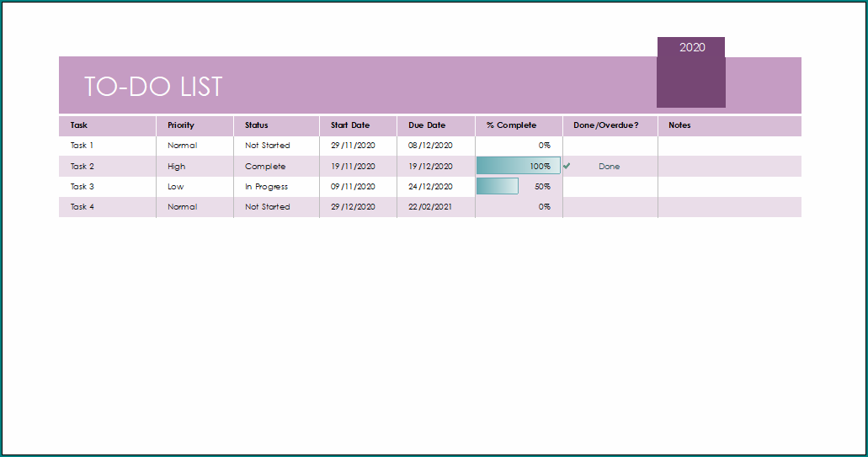Click the Priority column header

point(181,125)
